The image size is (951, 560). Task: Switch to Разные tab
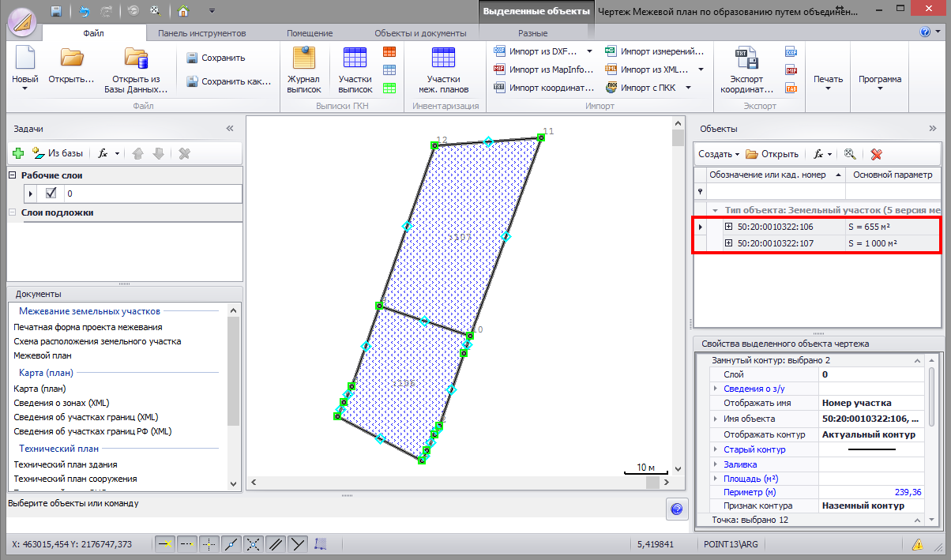point(533,33)
